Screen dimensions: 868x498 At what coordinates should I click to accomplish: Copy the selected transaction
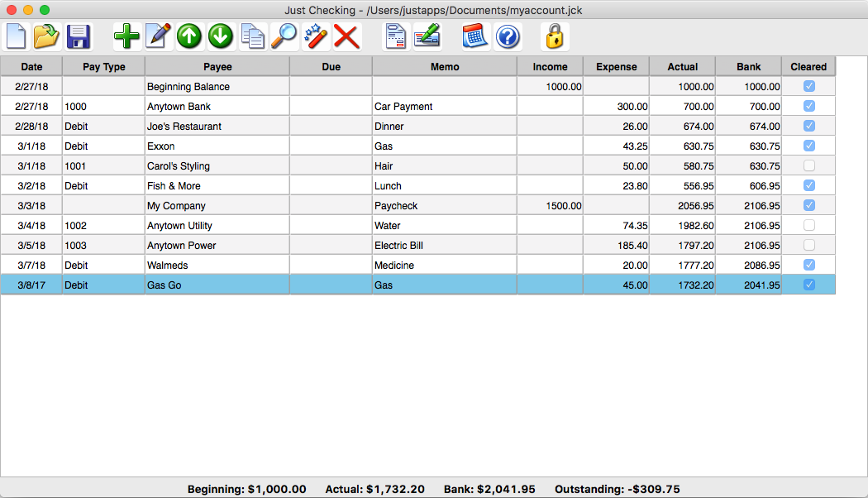pyautogui.click(x=253, y=36)
